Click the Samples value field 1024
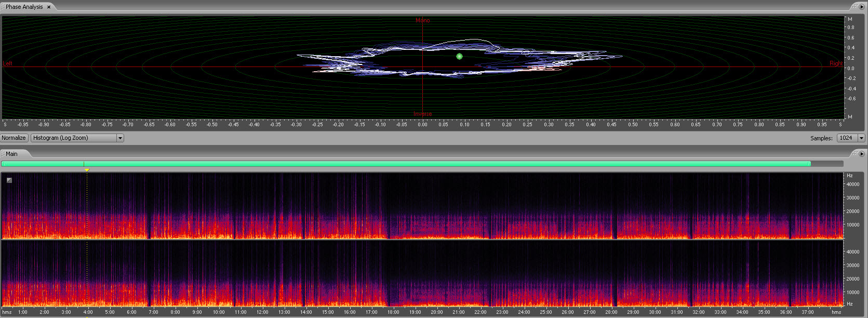 click(847, 138)
